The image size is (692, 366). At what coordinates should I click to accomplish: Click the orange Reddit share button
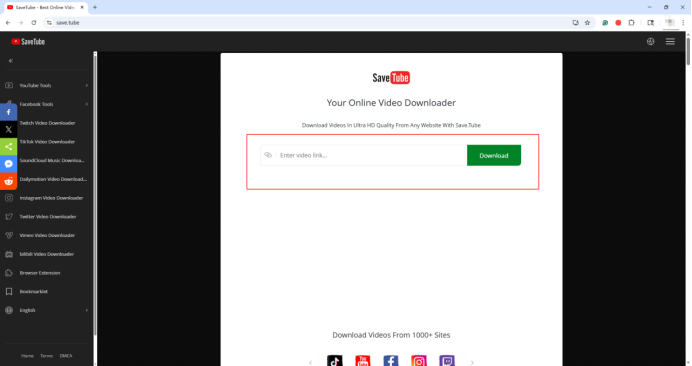[x=8, y=181]
